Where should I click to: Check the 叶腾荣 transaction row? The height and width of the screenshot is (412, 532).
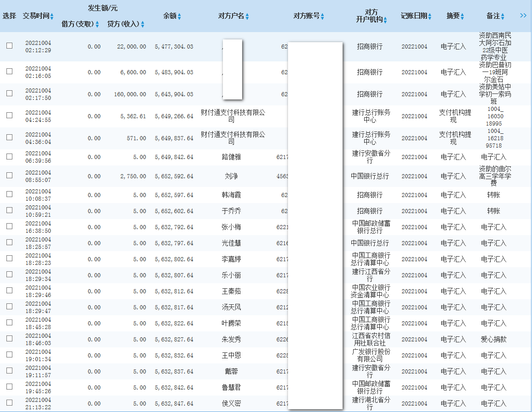pyautogui.click(x=10, y=323)
